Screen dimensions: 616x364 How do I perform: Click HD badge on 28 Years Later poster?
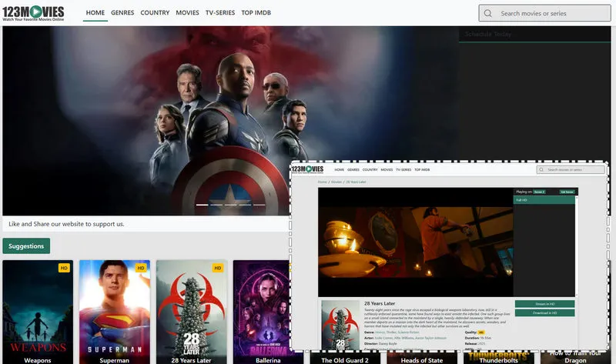pyautogui.click(x=218, y=268)
